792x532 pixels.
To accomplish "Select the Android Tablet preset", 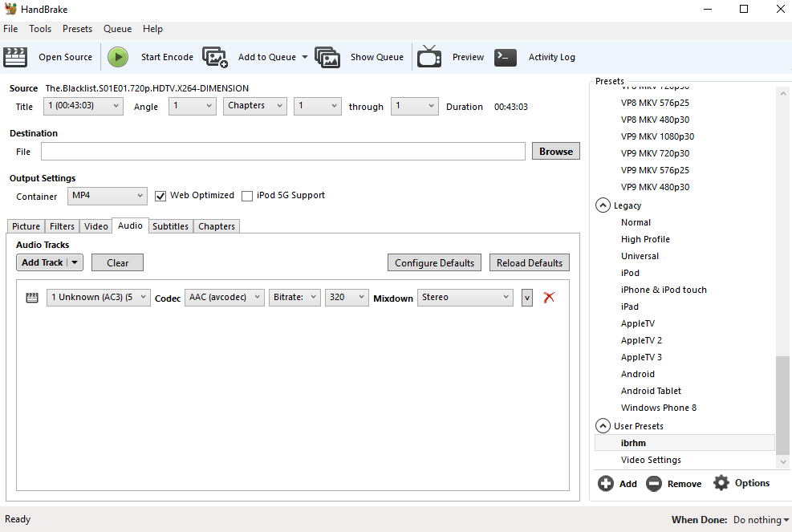I will 651,391.
